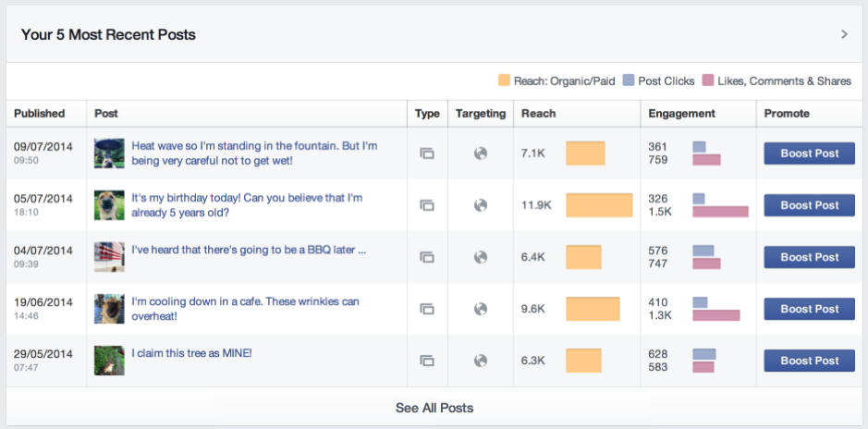Select the Reach column header
Screen dimensions: 868x429
click(538, 114)
